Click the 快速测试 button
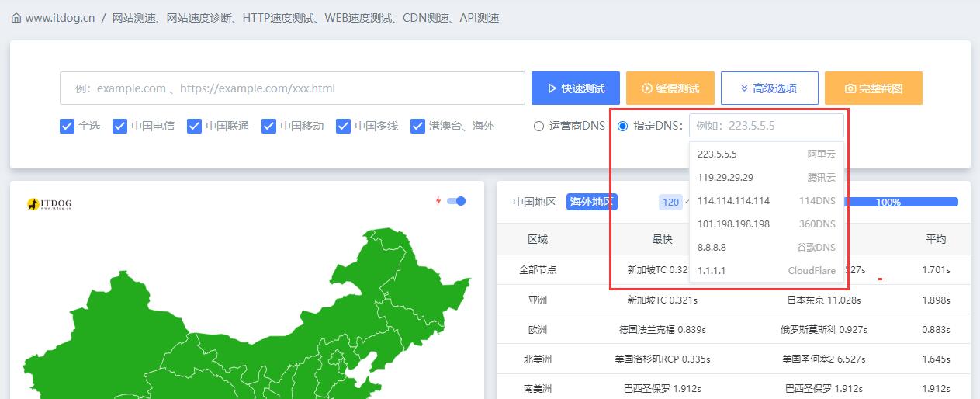The height and width of the screenshot is (399, 980). (575, 88)
